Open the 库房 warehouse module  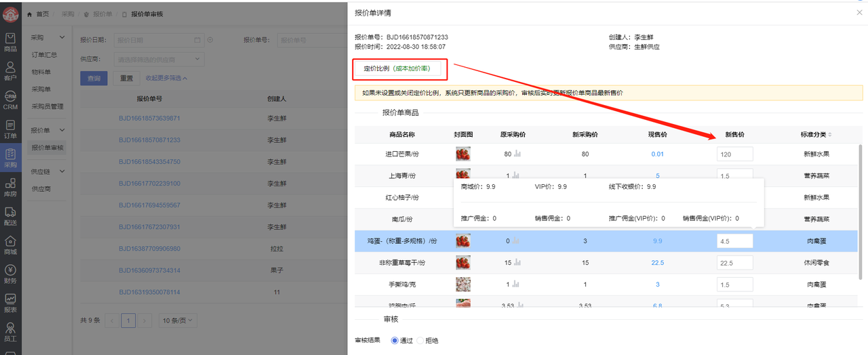coord(10,187)
